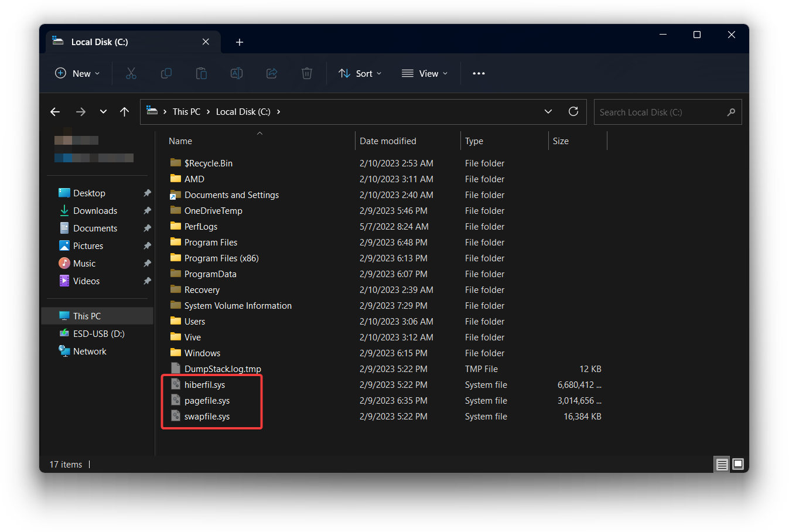Open the View dropdown menu
Viewport: 789px width, 532px height.
point(424,73)
